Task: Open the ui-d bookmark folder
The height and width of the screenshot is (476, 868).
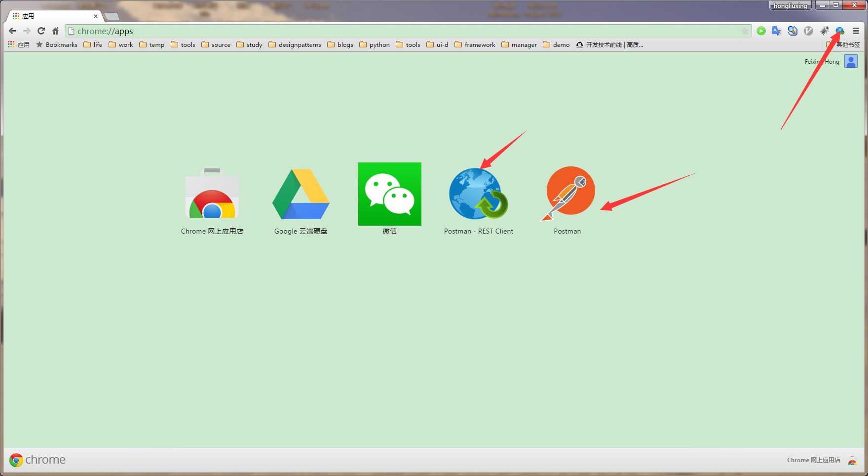Action: point(438,44)
